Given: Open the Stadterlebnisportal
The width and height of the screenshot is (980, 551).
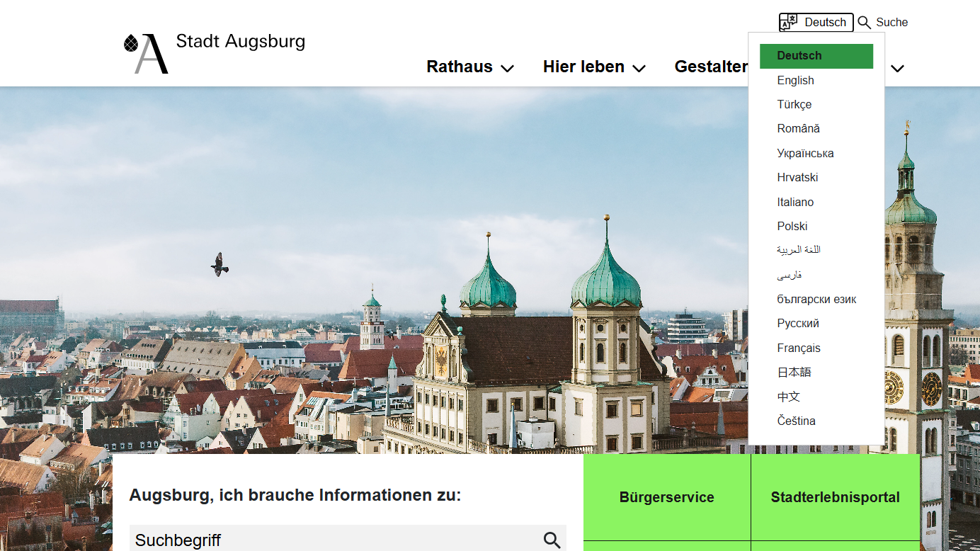Looking at the screenshot, I should (x=836, y=497).
